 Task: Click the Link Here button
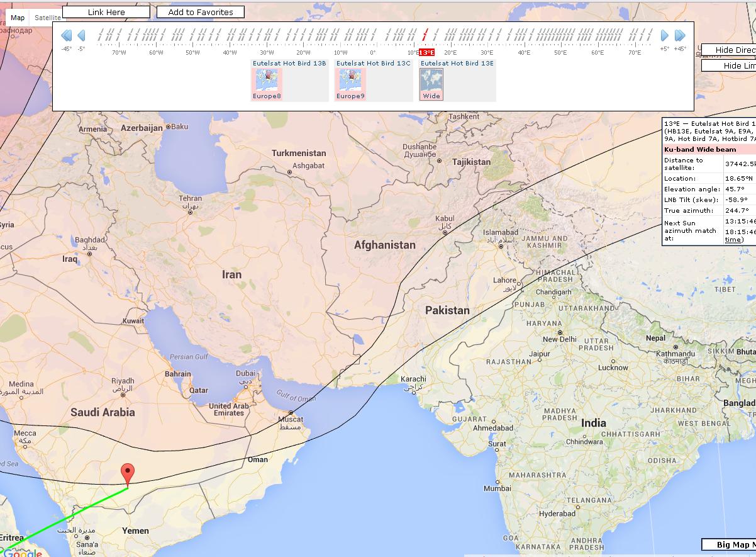pos(106,12)
